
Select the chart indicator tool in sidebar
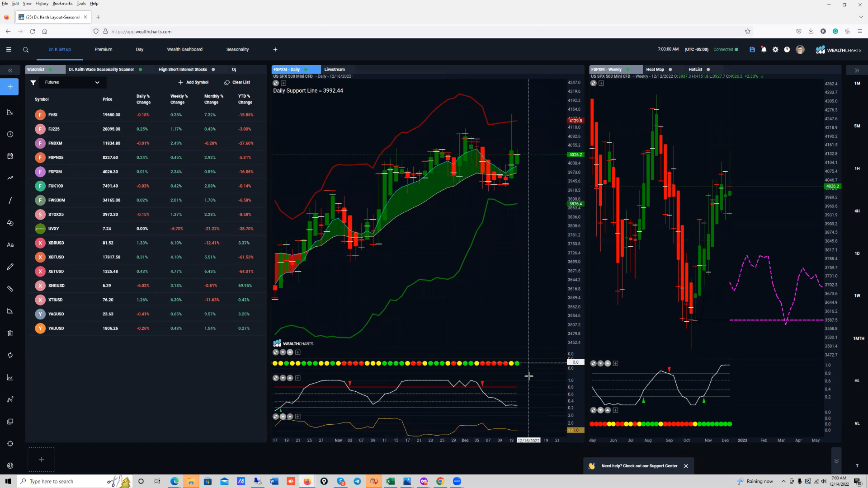[x=10, y=113]
